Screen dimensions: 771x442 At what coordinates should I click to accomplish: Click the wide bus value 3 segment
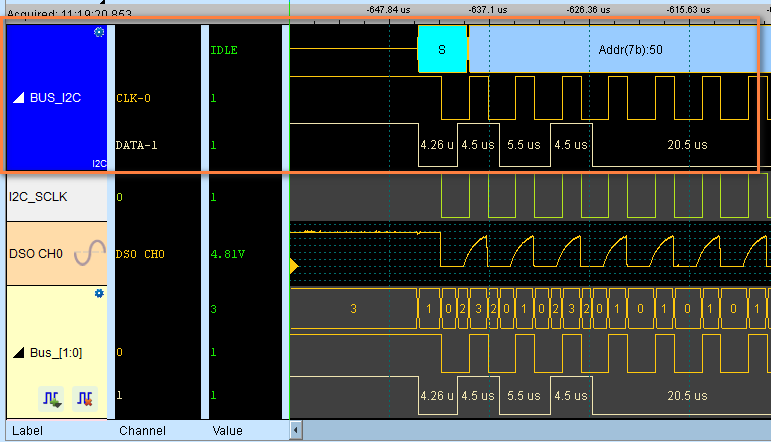click(x=353, y=309)
